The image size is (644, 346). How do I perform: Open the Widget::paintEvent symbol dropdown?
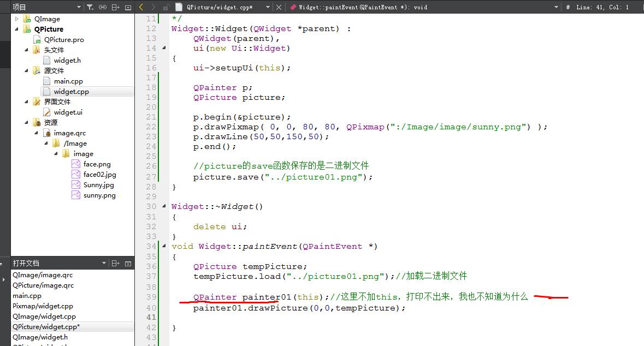click(556, 7)
